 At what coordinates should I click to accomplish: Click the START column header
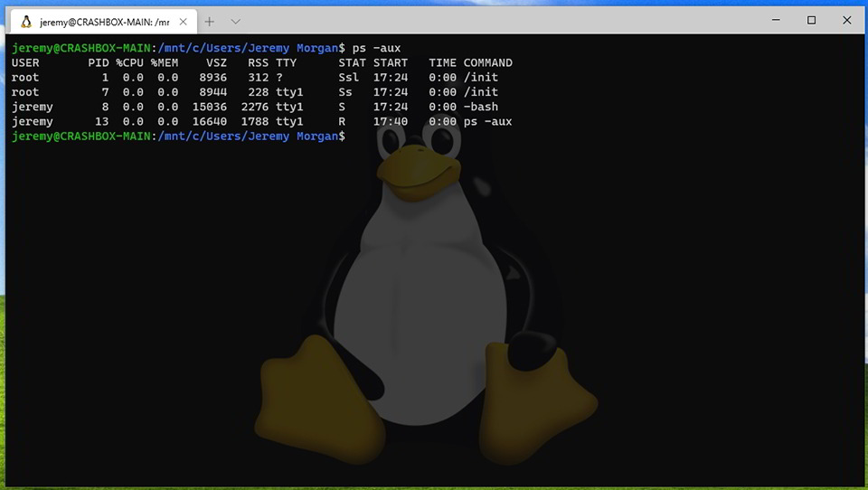click(x=391, y=62)
